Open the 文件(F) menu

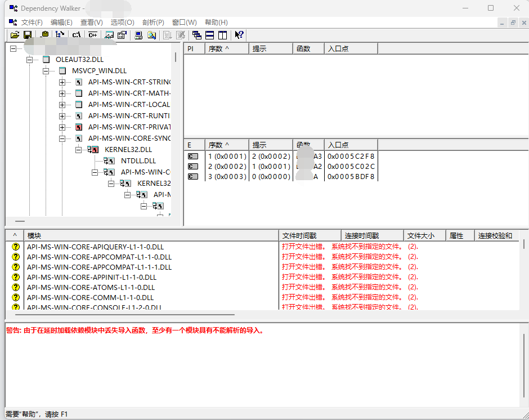pos(32,23)
